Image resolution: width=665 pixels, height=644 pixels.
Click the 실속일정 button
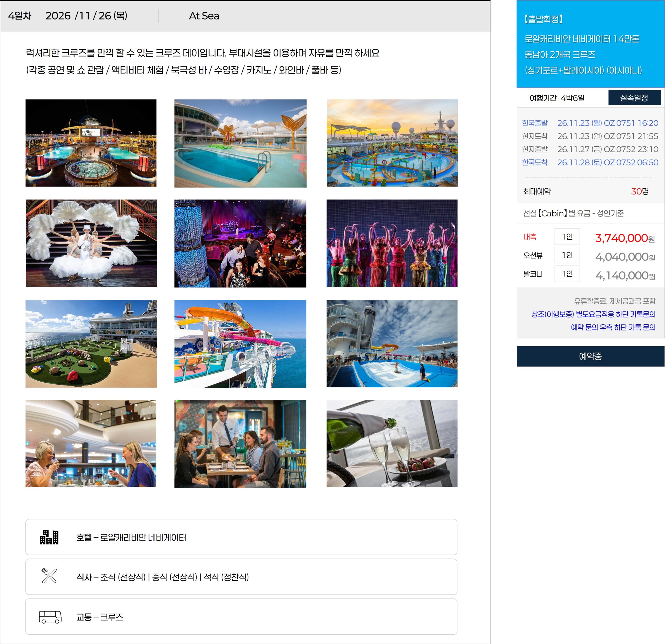coord(634,98)
